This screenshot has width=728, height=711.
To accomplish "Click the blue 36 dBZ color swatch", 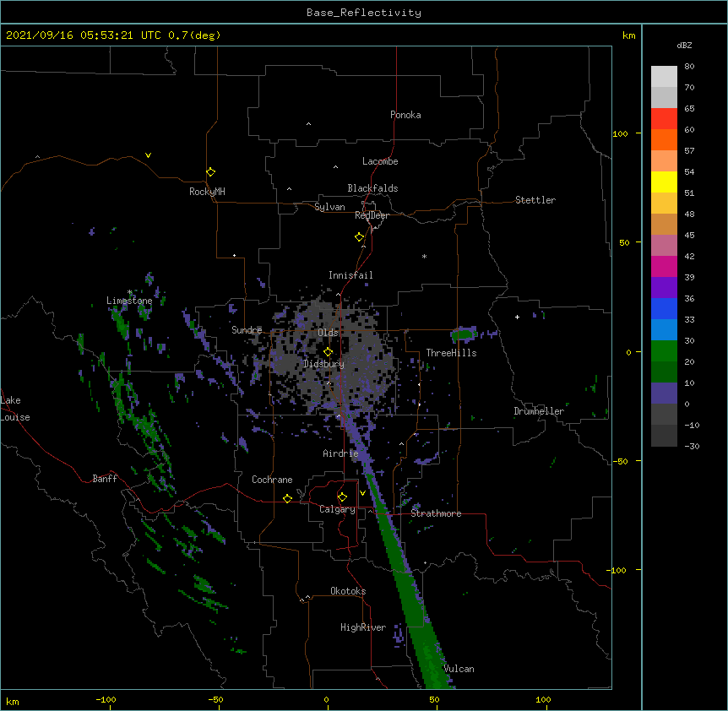I will pyautogui.click(x=664, y=308).
